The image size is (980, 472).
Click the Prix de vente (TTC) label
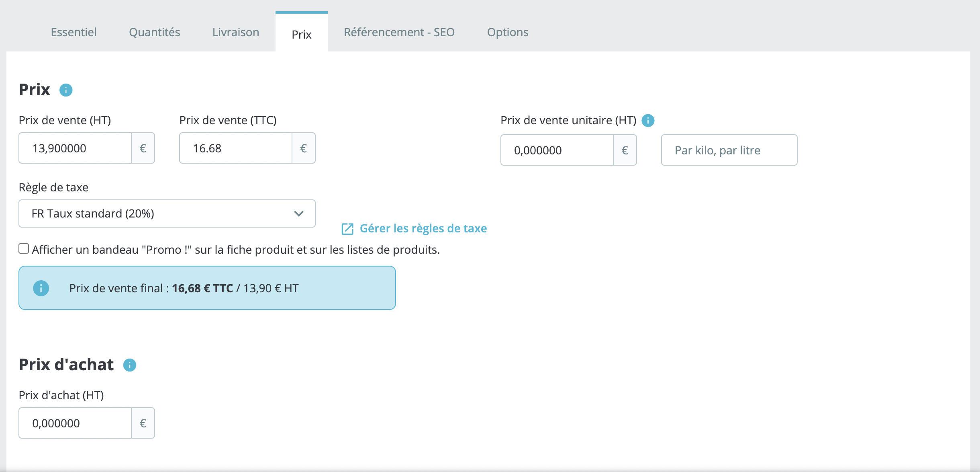[228, 120]
